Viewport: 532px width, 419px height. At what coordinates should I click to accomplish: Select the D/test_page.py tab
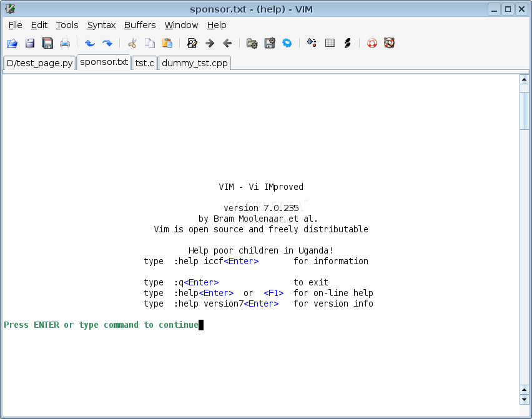pos(39,63)
